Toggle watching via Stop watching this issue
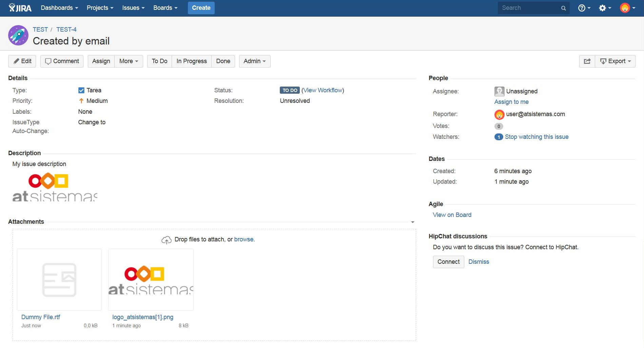The width and height of the screenshot is (644, 348). tap(536, 137)
